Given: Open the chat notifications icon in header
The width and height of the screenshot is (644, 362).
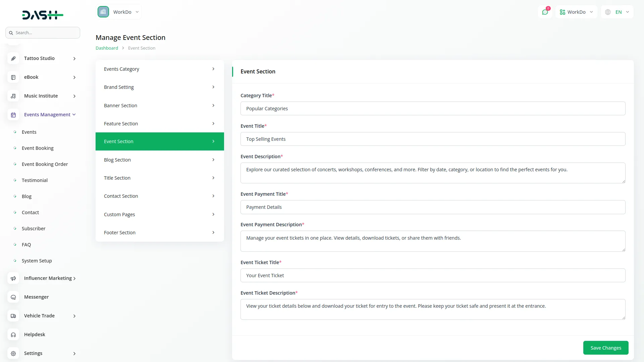Looking at the screenshot, I should (x=545, y=12).
